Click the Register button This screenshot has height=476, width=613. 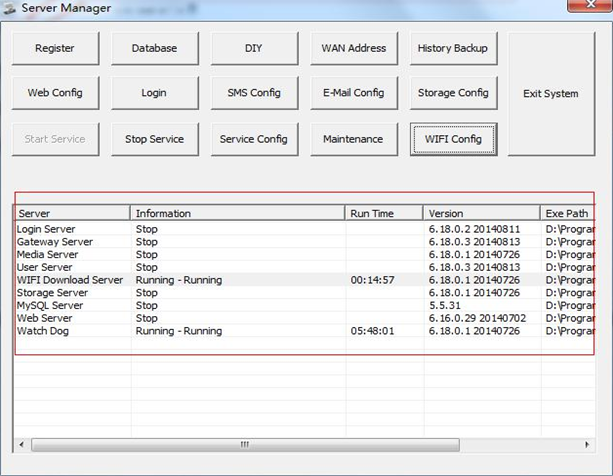(x=55, y=48)
